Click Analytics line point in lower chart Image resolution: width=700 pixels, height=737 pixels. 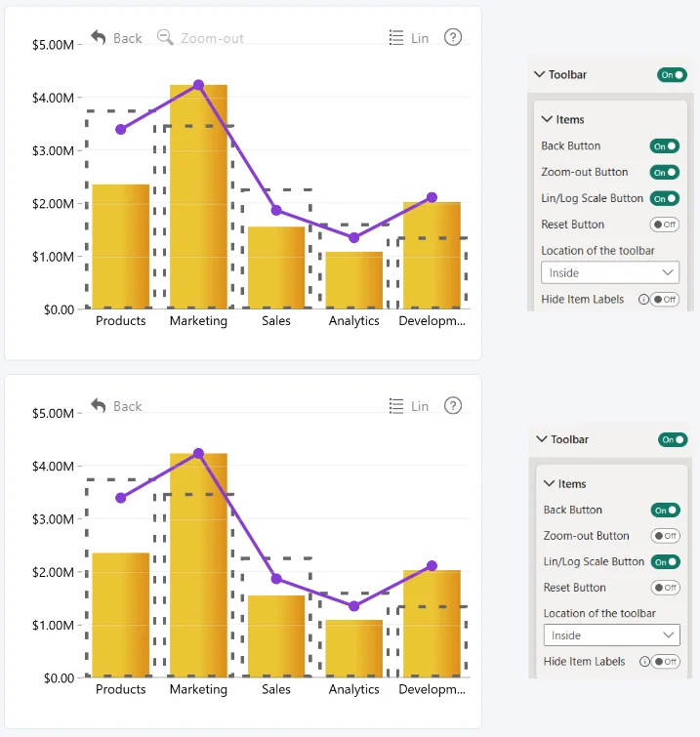coord(354,606)
